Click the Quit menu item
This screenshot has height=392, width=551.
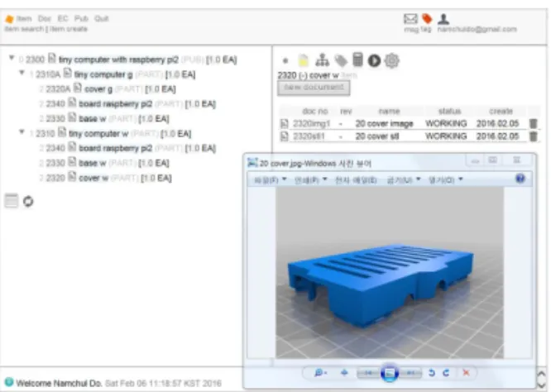(x=101, y=19)
